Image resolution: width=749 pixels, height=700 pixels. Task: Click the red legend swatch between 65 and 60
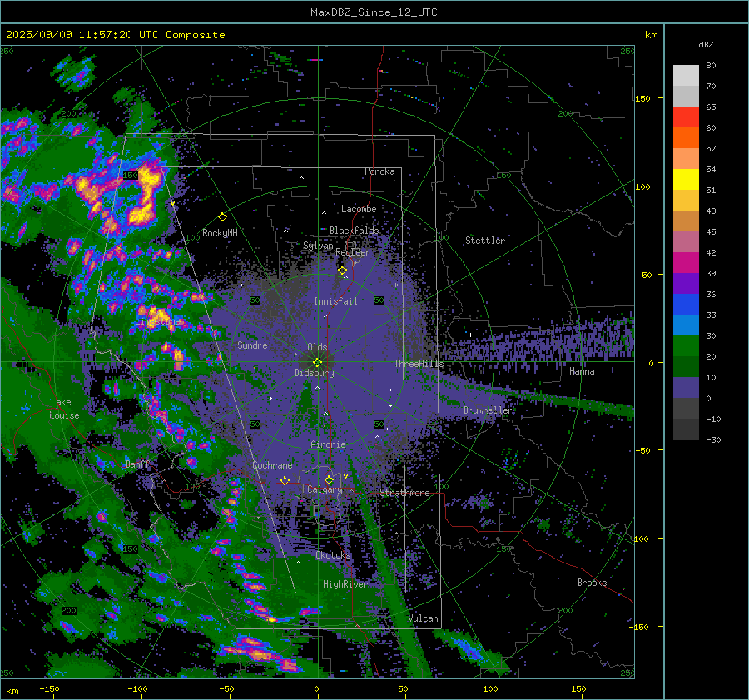[686, 117]
